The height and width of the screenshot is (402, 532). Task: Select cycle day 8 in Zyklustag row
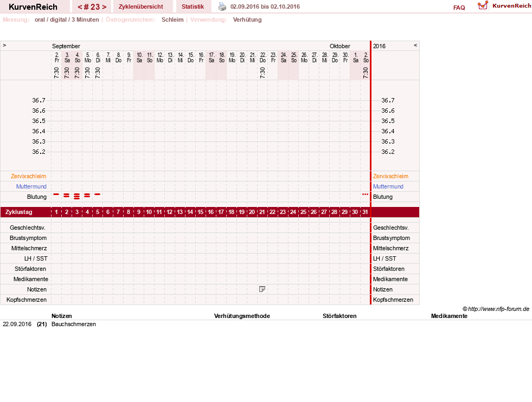tap(128, 212)
